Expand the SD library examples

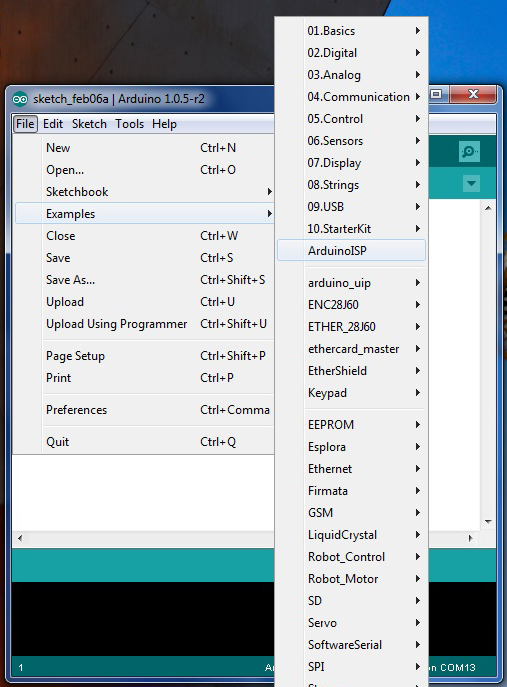click(x=351, y=601)
